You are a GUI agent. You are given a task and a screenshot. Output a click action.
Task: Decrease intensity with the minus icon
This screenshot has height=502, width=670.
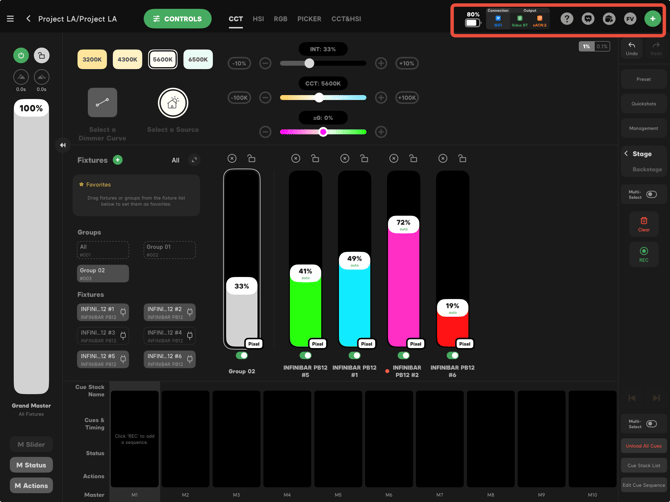tap(265, 63)
